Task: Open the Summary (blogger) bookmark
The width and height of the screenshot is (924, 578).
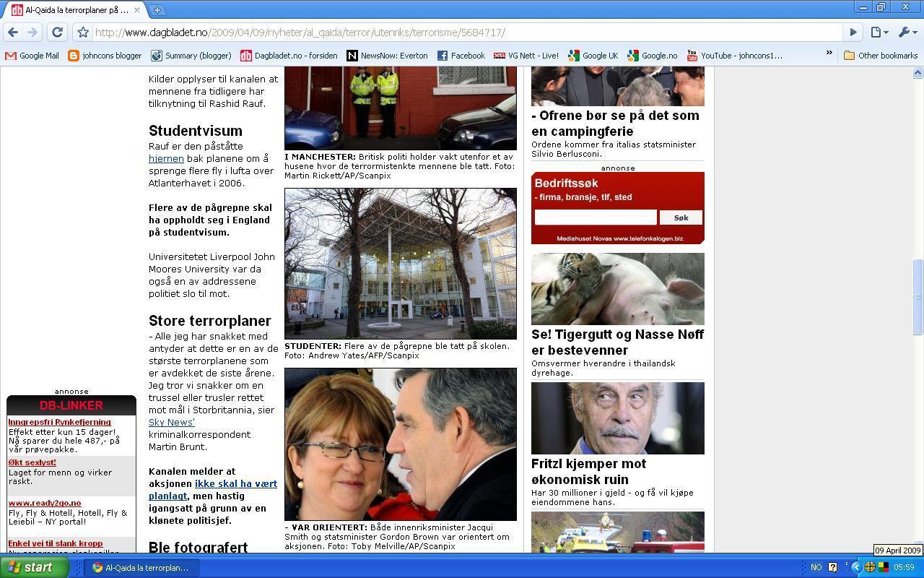Action: pos(191,55)
